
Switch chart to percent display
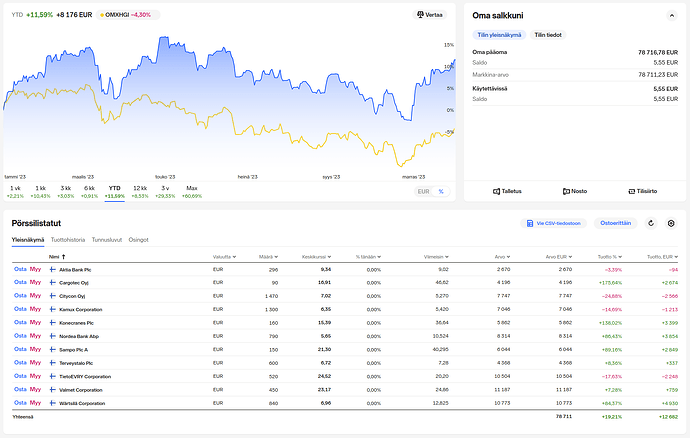tap(441, 191)
